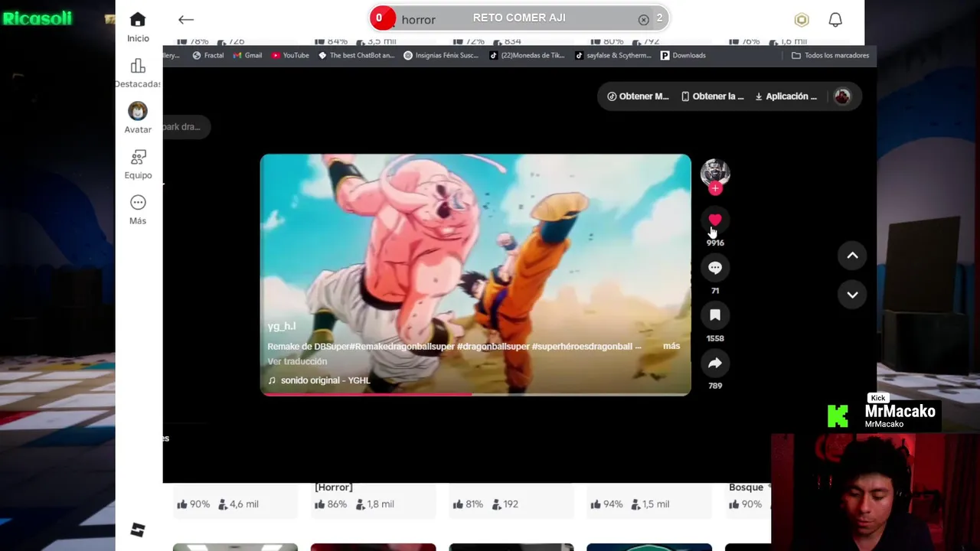
Task: Open Insignias Fénix bookmark
Action: [441, 55]
